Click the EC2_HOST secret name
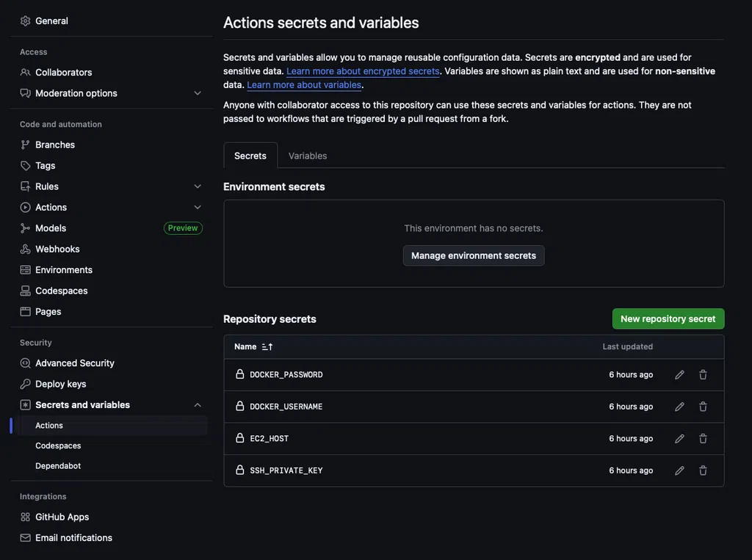752x560 pixels. pos(269,439)
